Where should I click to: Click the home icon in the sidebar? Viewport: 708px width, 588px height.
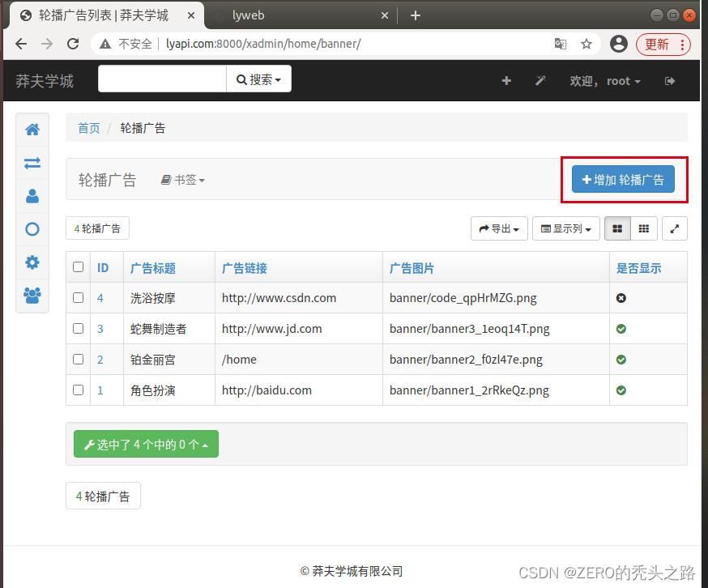coord(32,130)
